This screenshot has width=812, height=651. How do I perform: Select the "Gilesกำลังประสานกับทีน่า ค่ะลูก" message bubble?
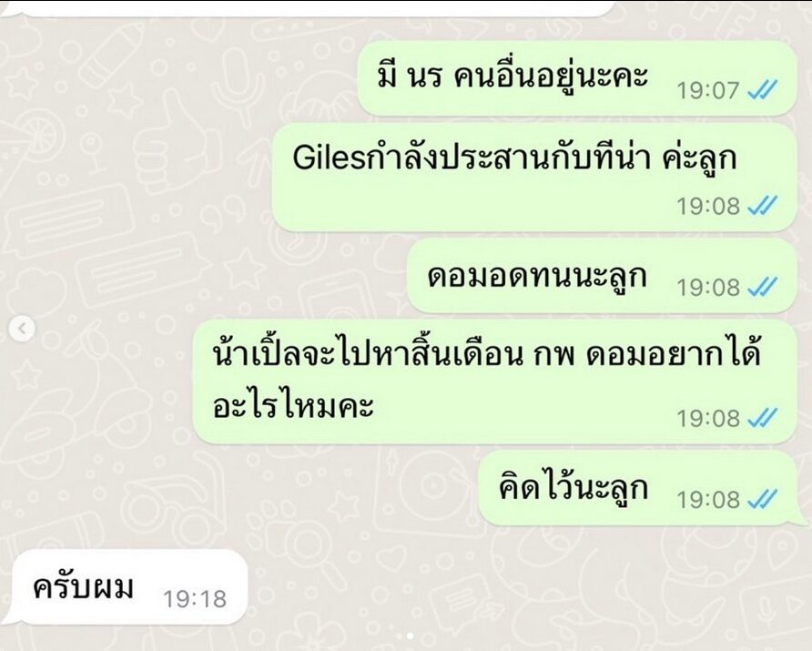[x=534, y=178]
